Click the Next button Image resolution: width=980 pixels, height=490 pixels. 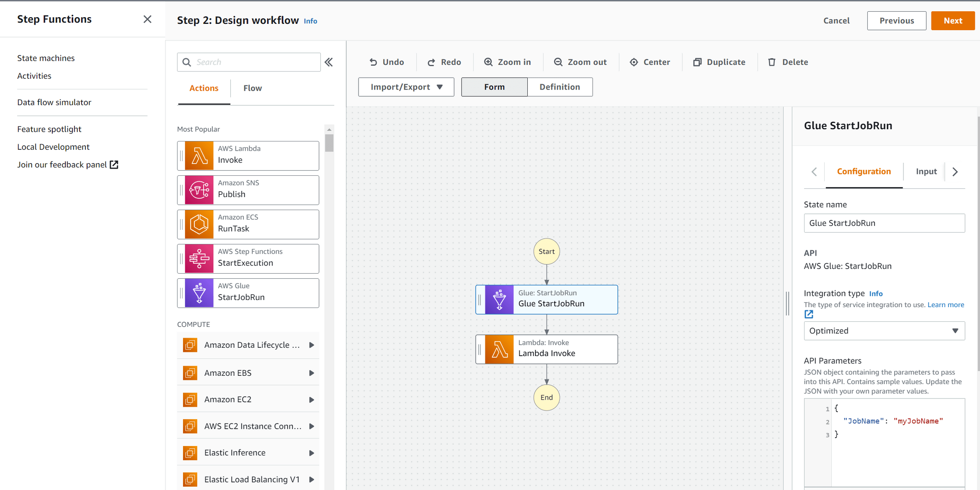[953, 21]
